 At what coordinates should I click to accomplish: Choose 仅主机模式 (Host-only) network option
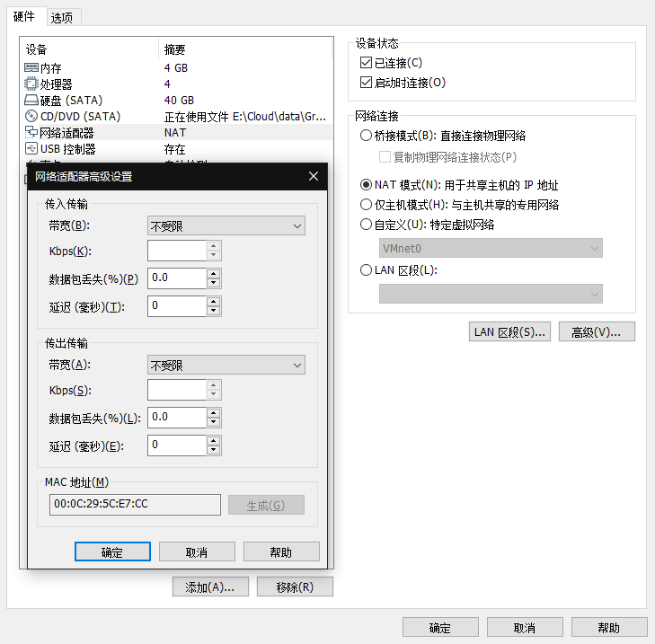tap(366, 205)
